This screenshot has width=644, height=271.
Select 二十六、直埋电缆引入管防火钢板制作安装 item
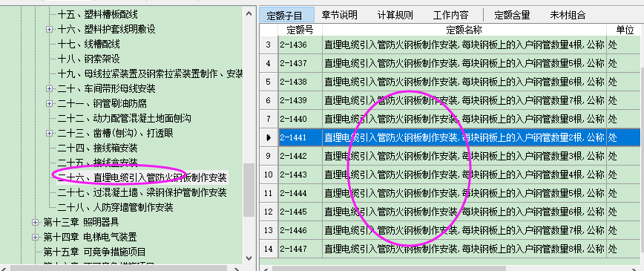[x=142, y=178]
